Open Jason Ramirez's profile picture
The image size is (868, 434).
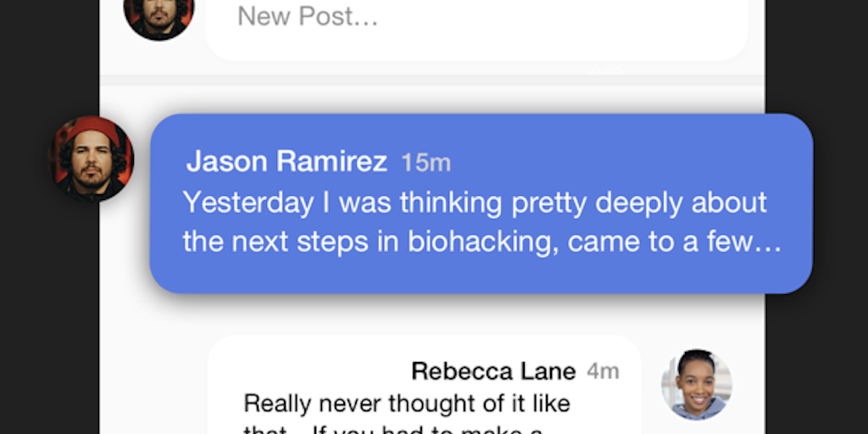[x=92, y=159]
